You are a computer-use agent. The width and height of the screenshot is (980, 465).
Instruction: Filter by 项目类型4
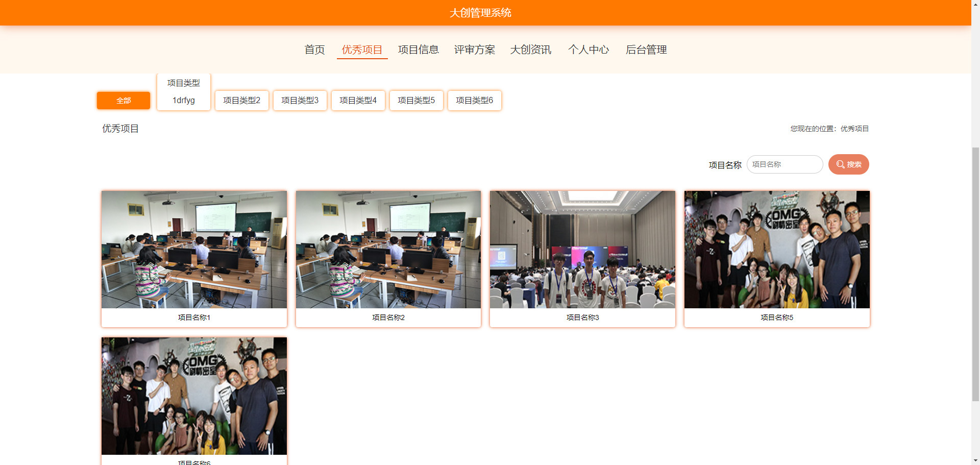[358, 101]
